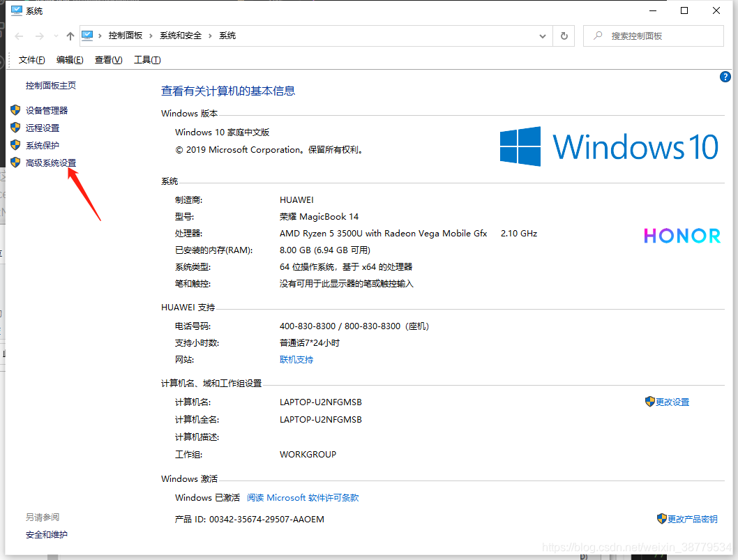Read the 阅读 Microsoft 软件许可条款 link
This screenshot has width=738, height=560.
click(303, 498)
